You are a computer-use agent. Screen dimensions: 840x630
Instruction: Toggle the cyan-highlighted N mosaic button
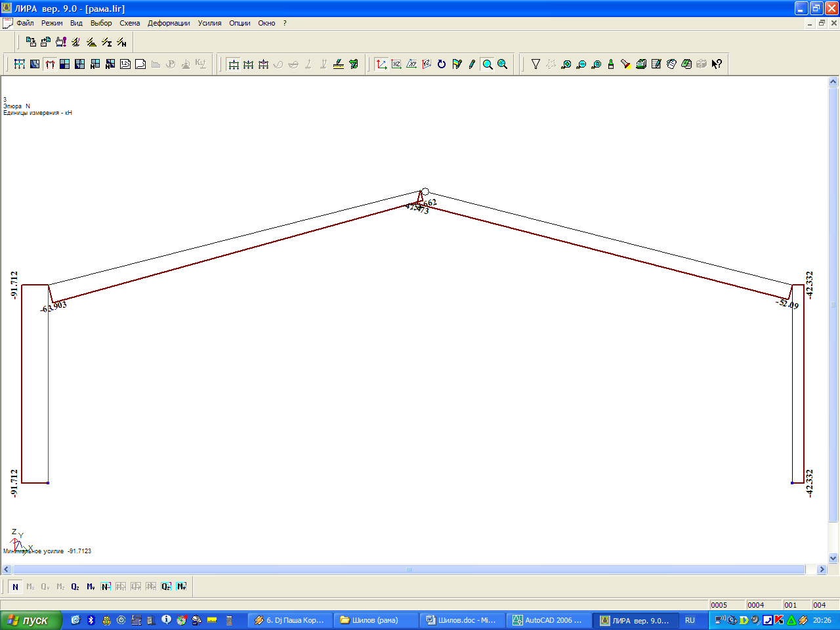[106, 587]
